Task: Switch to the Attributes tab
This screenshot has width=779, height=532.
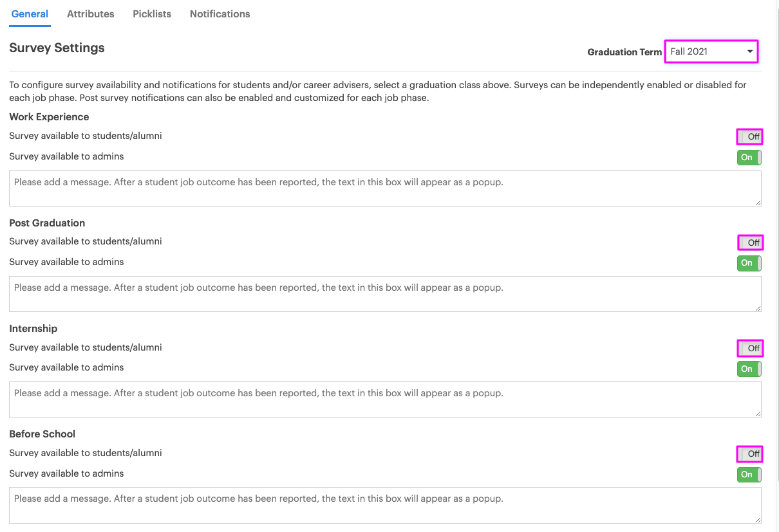Action: (91, 14)
